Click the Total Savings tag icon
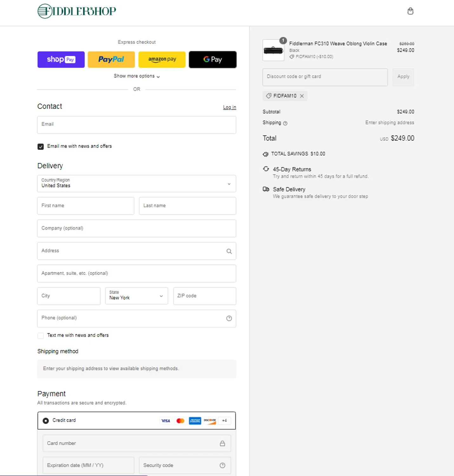The height and width of the screenshot is (476, 454). click(x=266, y=154)
